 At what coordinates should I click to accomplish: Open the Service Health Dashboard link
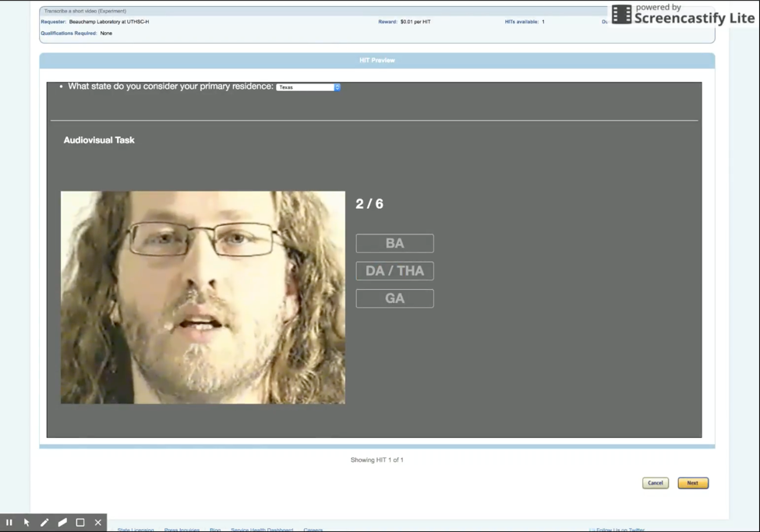coord(262,530)
